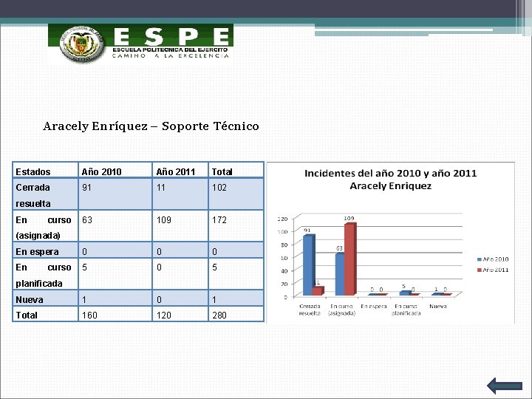Click the table cell with value 102

coord(236,194)
